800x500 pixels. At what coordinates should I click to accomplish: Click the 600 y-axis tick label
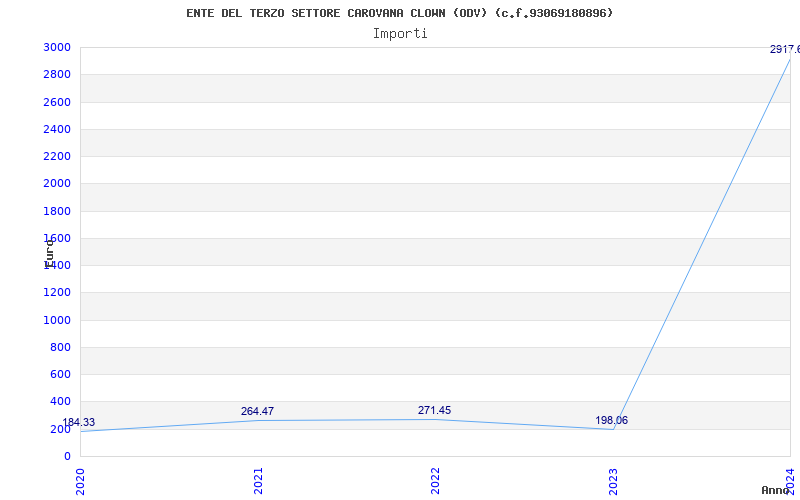pyautogui.click(x=61, y=375)
